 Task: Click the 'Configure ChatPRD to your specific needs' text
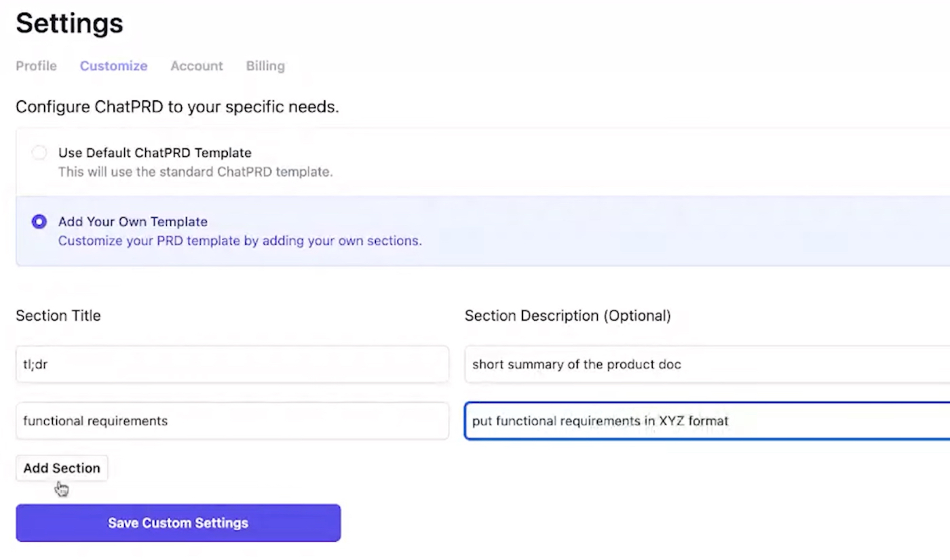coord(177,107)
